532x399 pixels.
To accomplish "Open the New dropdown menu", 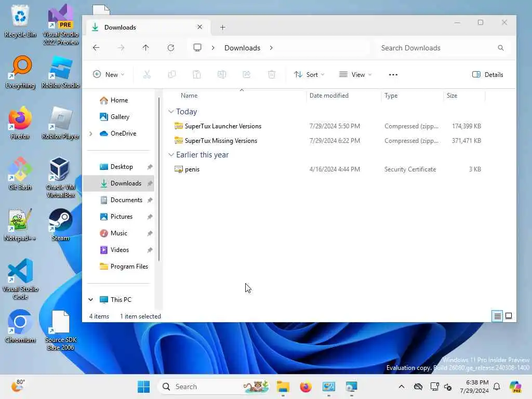I will 109,75.
